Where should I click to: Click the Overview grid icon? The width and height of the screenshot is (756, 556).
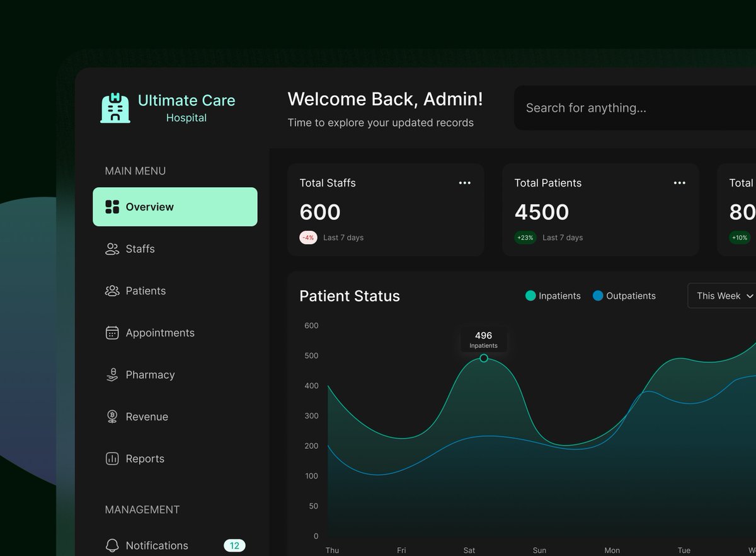[112, 207]
